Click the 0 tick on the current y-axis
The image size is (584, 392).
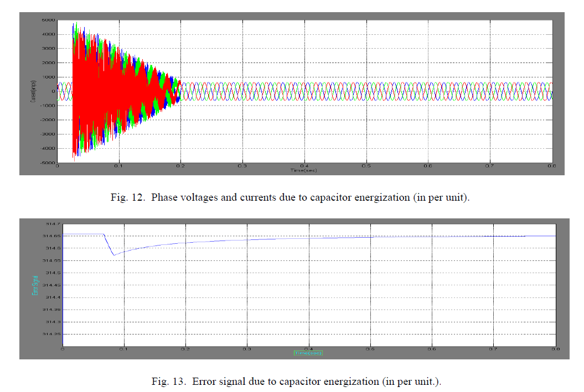click(x=53, y=91)
